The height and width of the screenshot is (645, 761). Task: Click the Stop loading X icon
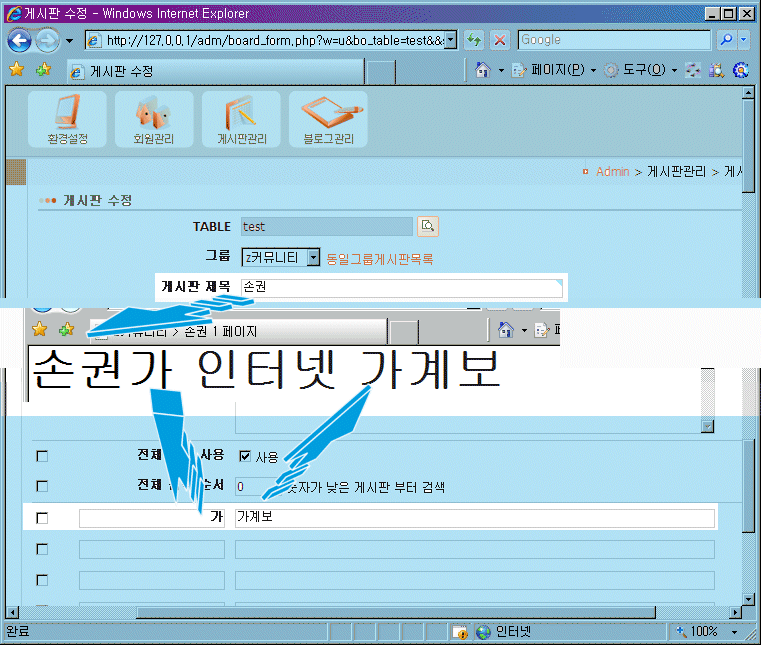[x=499, y=40]
